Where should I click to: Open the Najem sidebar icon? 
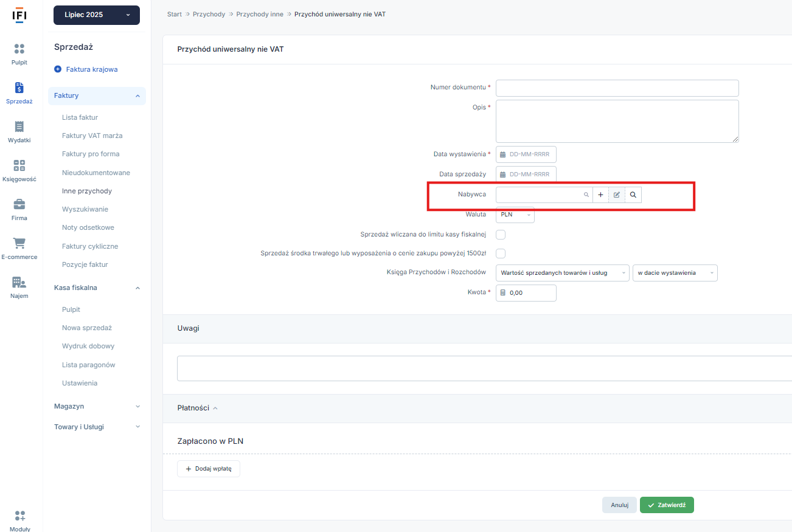coord(19,282)
